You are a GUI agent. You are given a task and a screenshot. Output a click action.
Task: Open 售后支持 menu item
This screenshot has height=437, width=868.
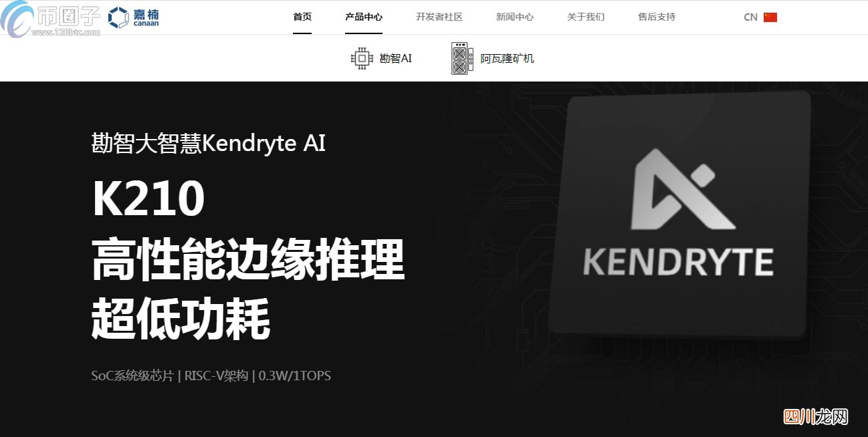coord(657,17)
